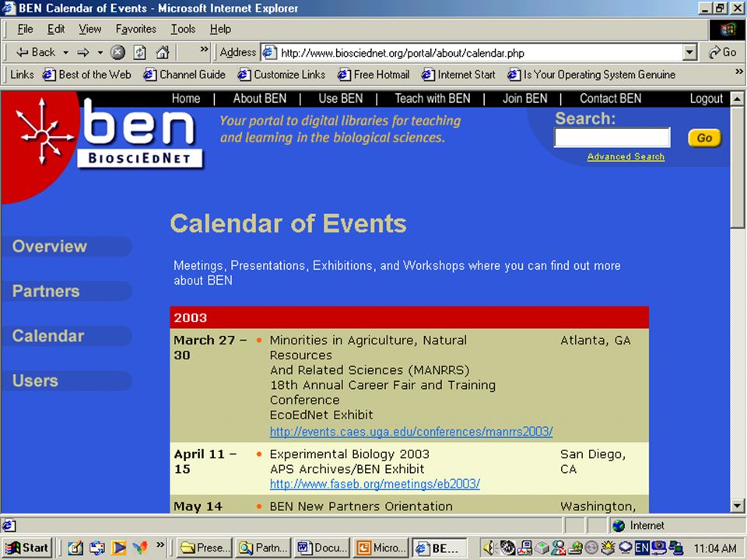Stop page loading with the Stop icon

pyautogui.click(x=117, y=52)
